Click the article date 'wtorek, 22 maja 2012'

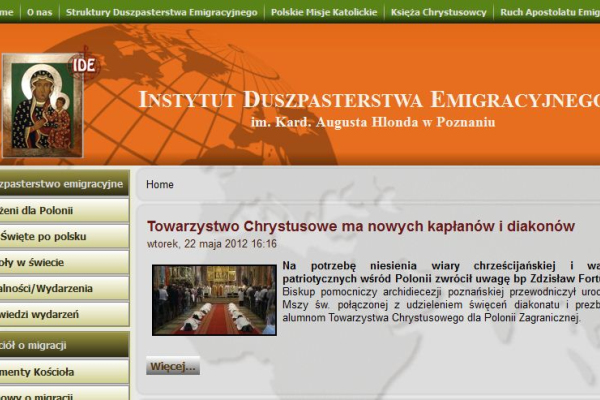pyautogui.click(x=212, y=244)
